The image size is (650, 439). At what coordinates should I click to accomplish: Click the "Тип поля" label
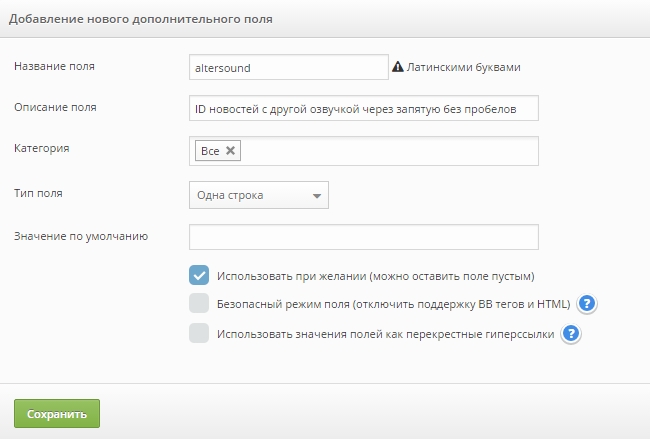coord(38,193)
